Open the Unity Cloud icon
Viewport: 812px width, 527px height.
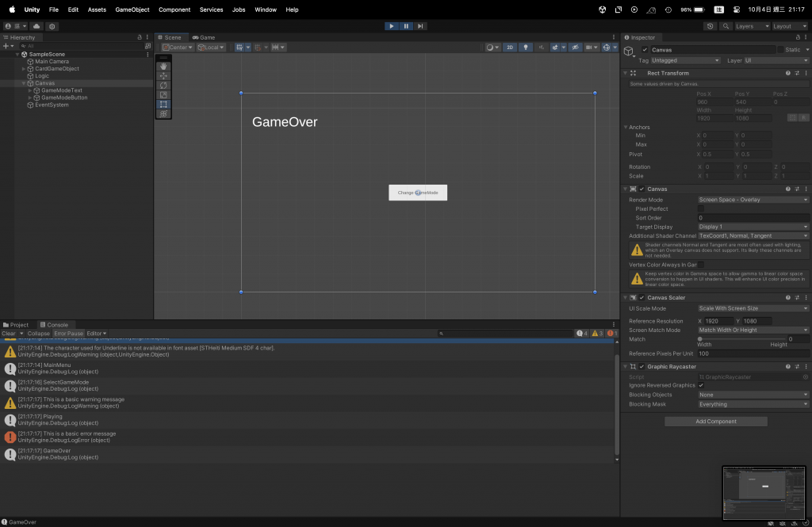[x=36, y=26]
